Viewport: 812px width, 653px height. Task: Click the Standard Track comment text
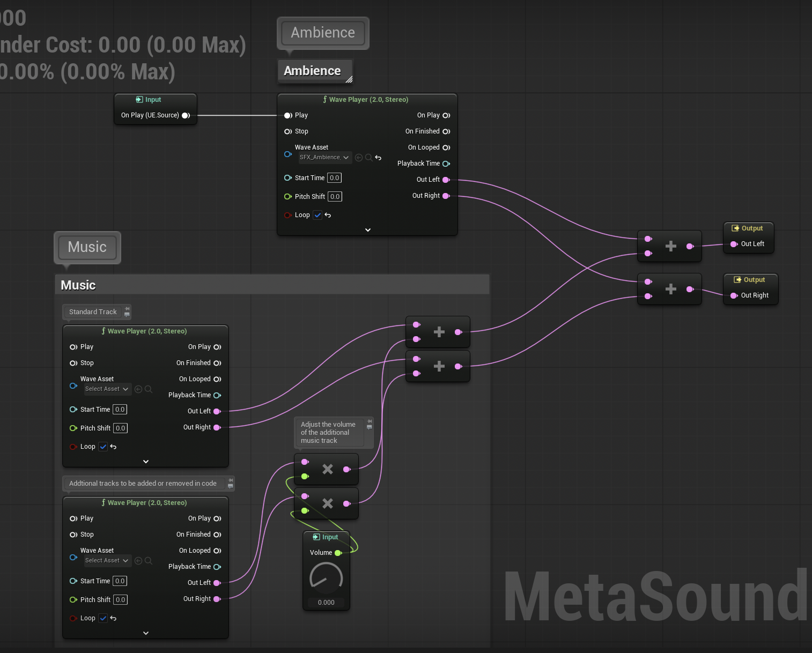[x=93, y=312]
